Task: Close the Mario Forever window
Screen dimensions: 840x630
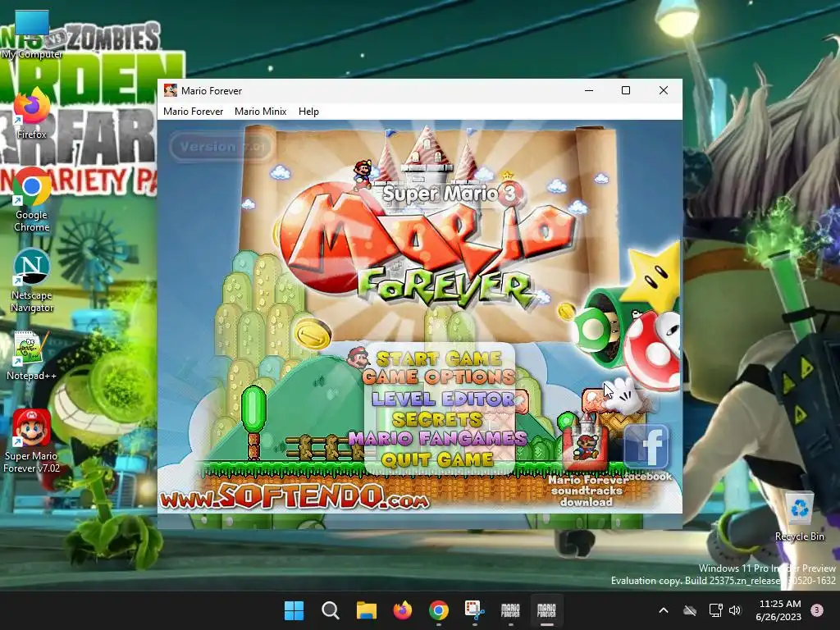Action: [x=663, y=90]
